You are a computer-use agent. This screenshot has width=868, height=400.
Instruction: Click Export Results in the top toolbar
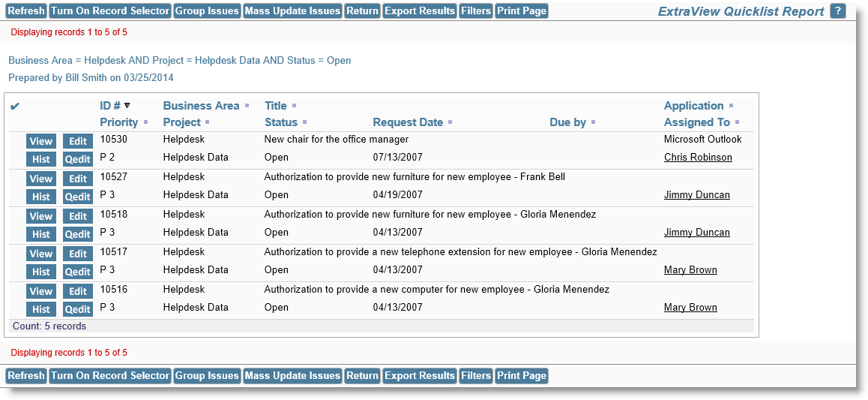click(420, 11)
